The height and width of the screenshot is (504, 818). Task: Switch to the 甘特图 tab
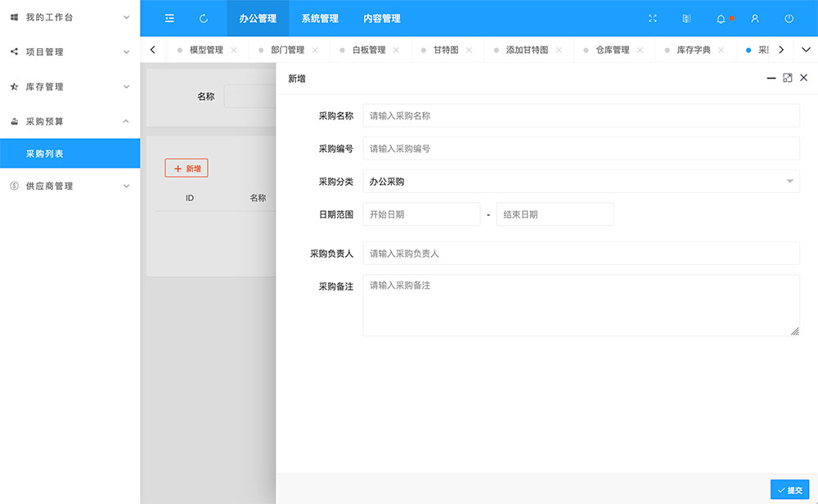[x=446, y=50]
